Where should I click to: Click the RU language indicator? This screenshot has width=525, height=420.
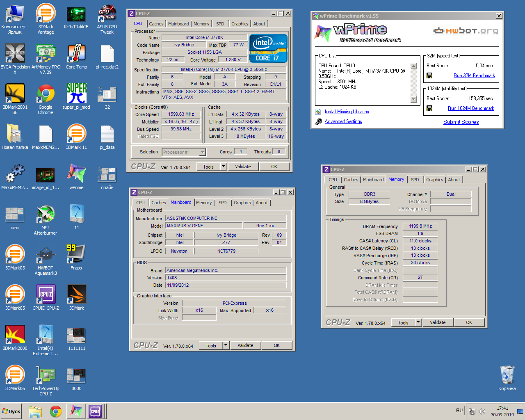(459, 411)
